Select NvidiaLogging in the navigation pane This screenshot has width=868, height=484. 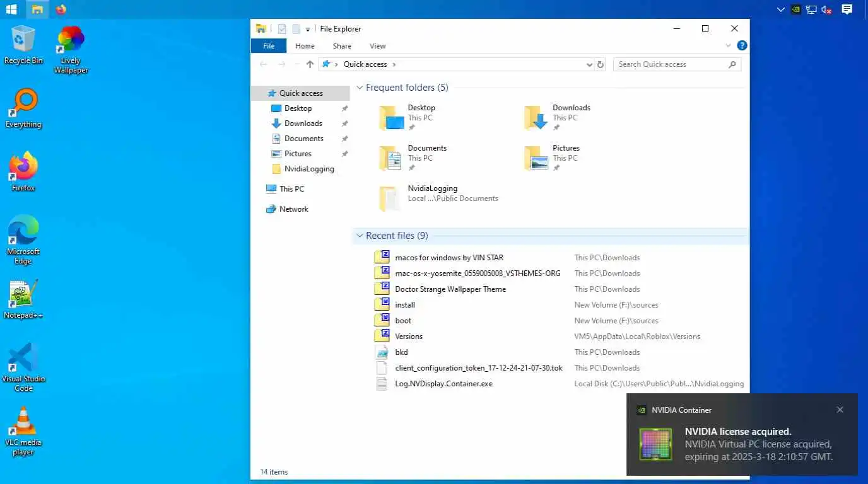click(x=309, y=169)
